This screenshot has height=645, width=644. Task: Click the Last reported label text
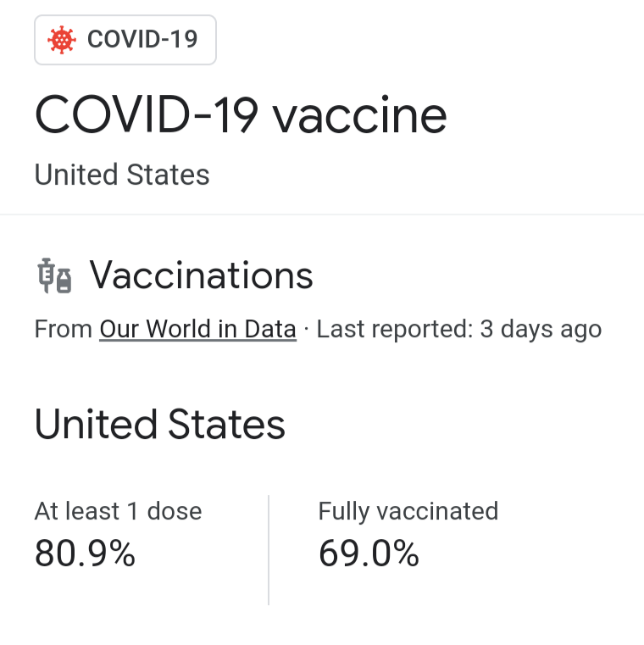[394, 329]
